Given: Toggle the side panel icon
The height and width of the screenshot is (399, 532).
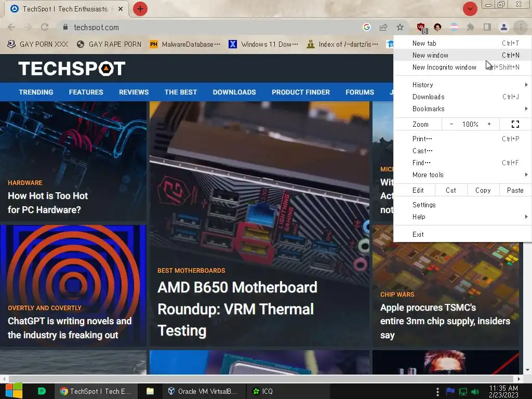Looking at the screenshot, I should coord(487,27).
